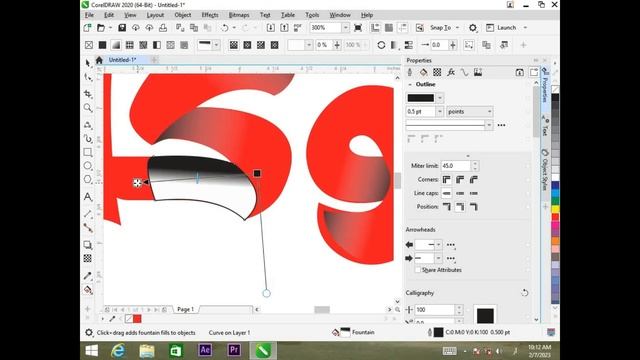The width and height of the screenshot is (640, 360).
Task: Open After Effects from the taskbar
Action: [205, 350]
